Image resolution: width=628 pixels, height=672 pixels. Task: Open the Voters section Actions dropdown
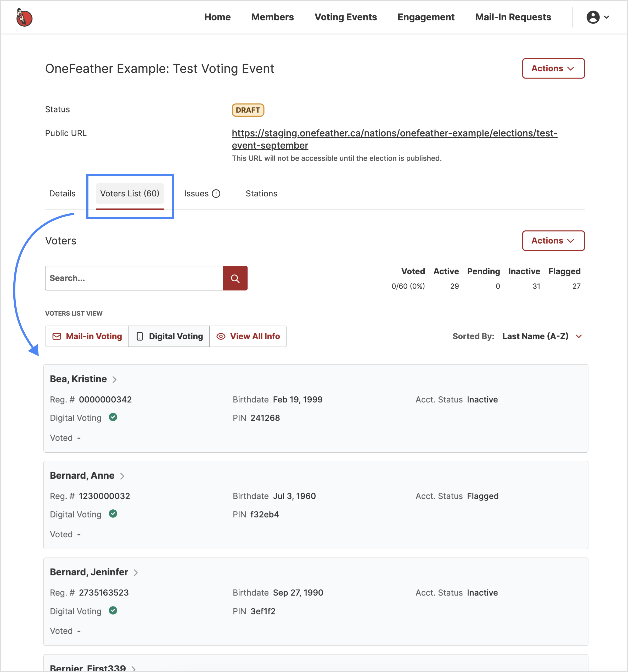(553, 241)
